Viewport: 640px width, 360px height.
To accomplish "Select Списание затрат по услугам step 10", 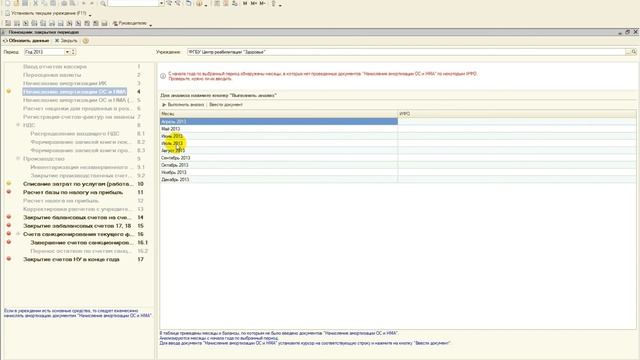I will point(78,184).
